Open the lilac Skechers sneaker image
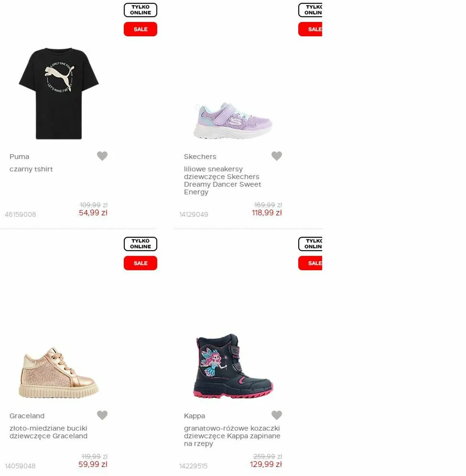 (233, 121)
